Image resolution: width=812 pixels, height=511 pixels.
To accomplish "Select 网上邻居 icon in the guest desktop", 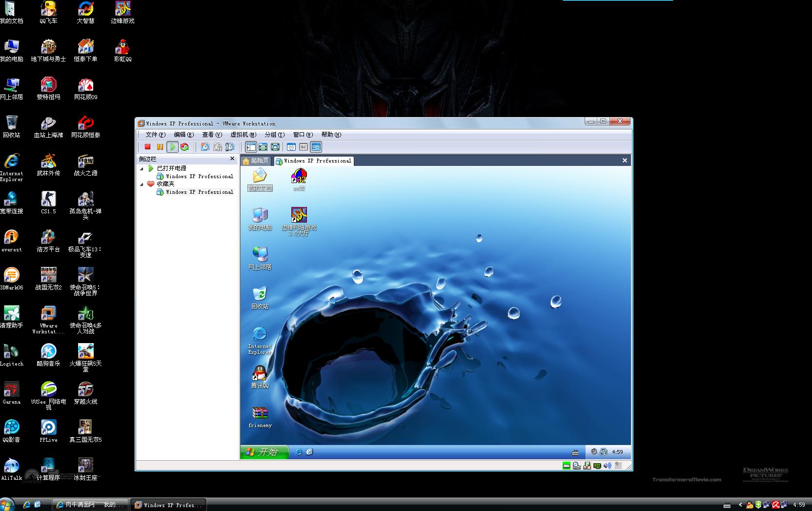I will 260,258.
